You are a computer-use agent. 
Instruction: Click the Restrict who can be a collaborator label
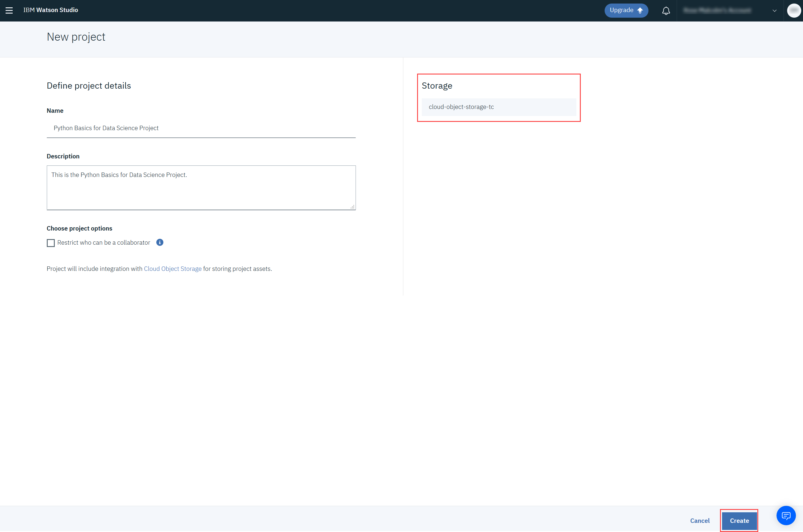[x=104, y=243]
